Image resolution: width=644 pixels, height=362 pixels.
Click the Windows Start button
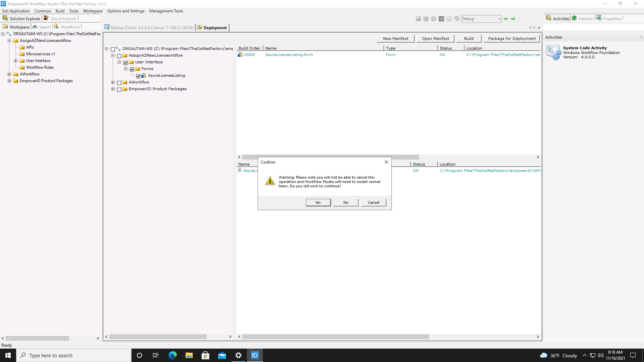(x=7, y=355)
